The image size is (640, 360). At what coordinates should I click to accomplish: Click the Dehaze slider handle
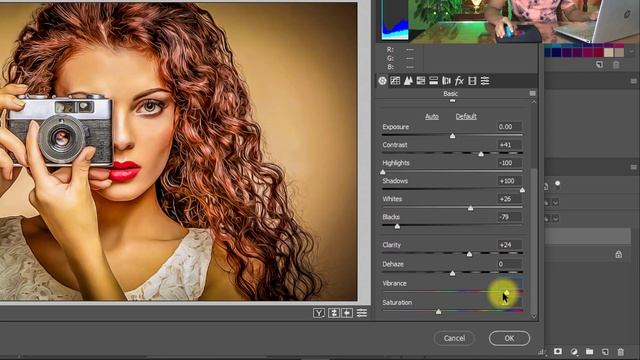click(452, 273)
